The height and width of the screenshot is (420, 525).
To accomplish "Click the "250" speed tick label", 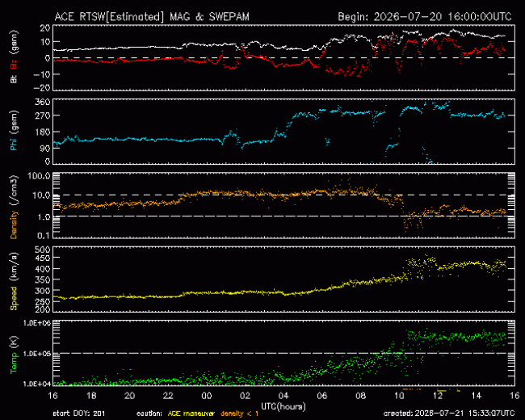I will point(43,302).
